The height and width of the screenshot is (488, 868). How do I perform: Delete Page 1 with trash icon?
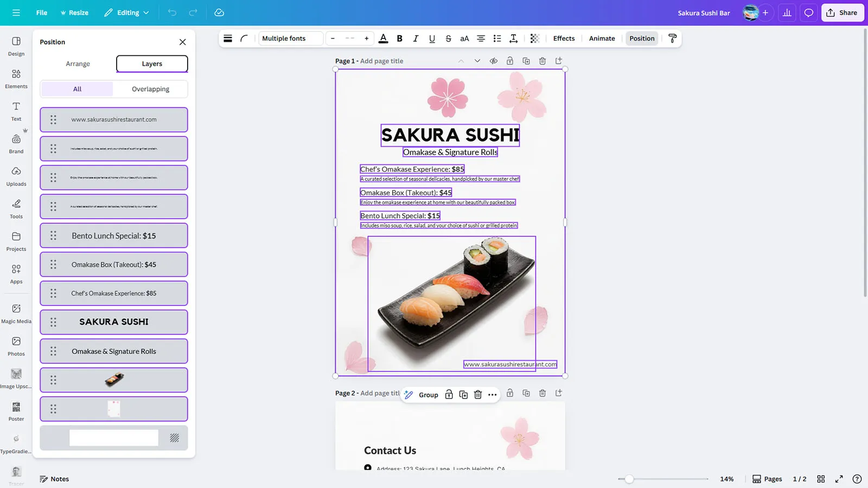[542, 61]
